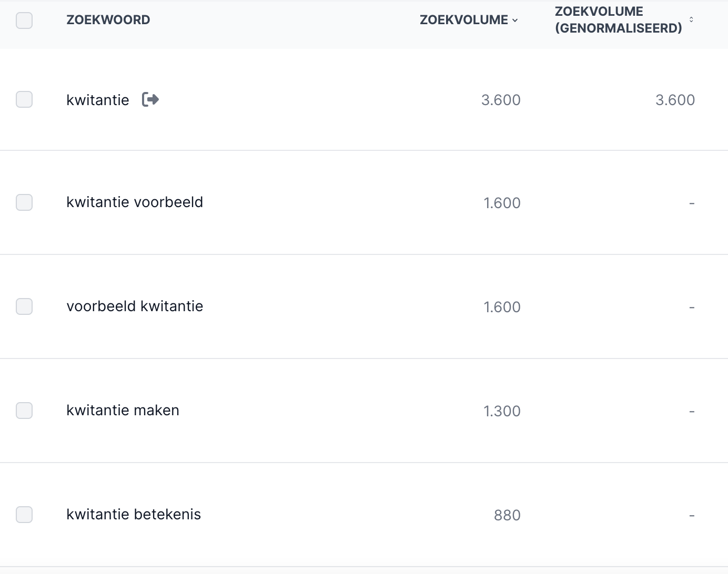The height and width of the screenshot is (574, 728).
Task: Open the kwitantie keyword
Action: click(x=98, y=100)
